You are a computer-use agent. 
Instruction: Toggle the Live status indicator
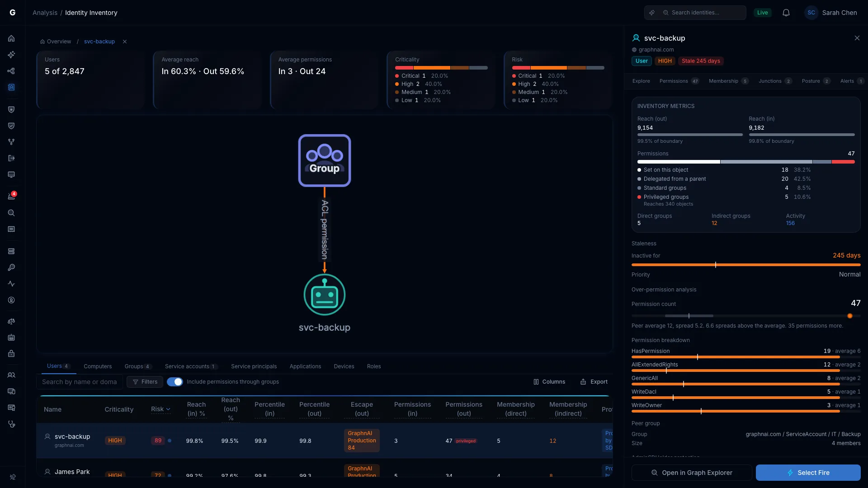tap(763, 13)
